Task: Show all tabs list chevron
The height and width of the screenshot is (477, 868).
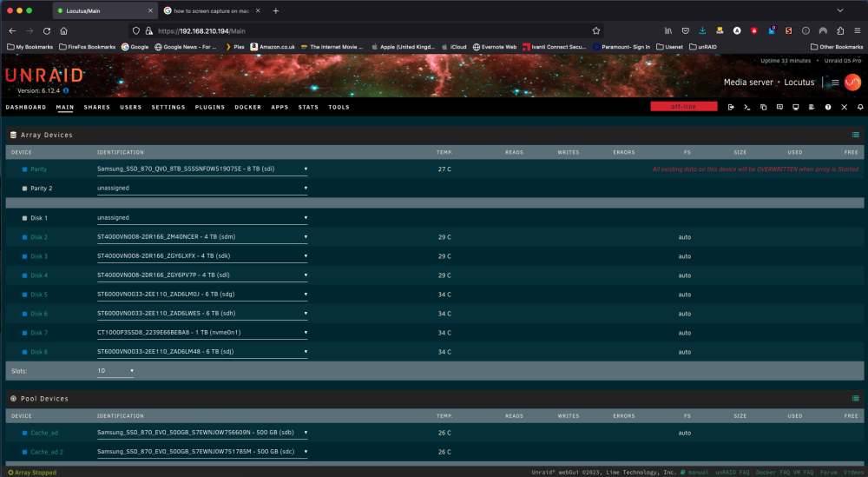Action: point(839,10)
